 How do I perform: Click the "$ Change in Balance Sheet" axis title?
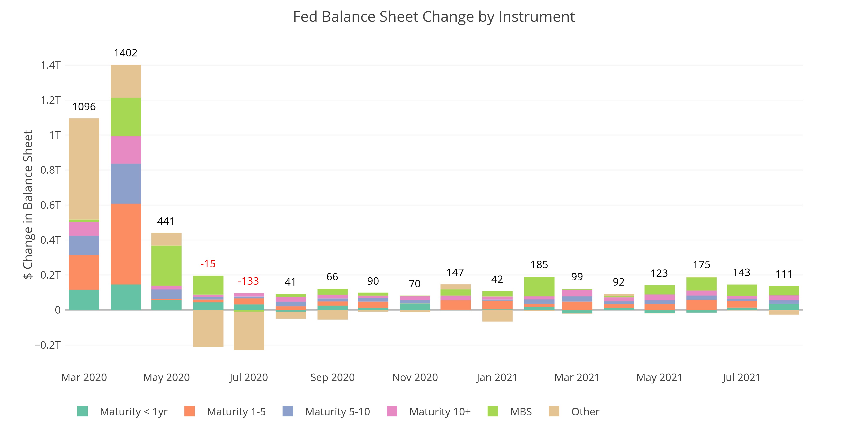[x=28, y=205]
